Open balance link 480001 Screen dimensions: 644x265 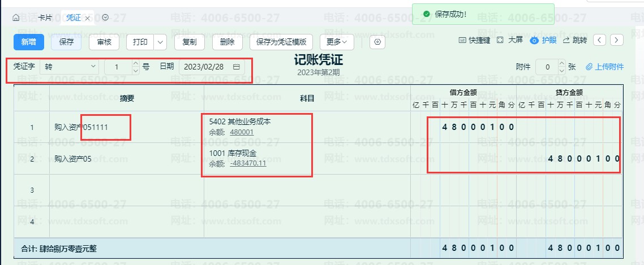click(242, 132)
